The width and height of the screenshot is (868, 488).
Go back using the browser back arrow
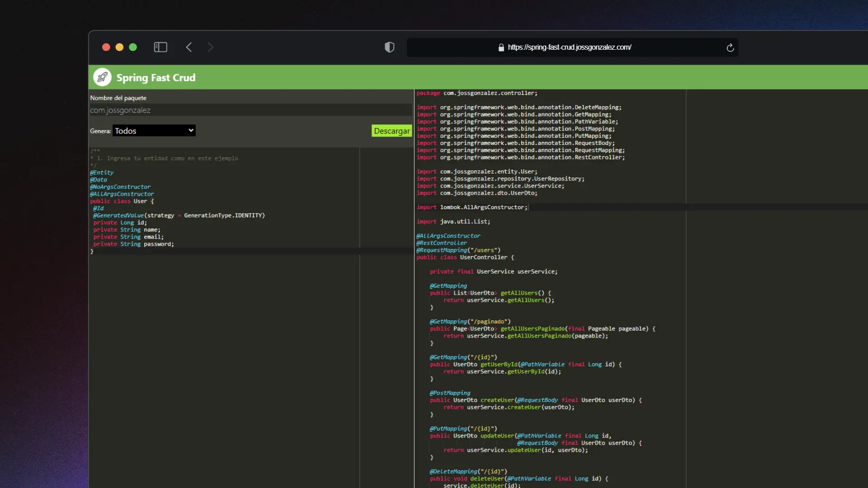(189, 47)
